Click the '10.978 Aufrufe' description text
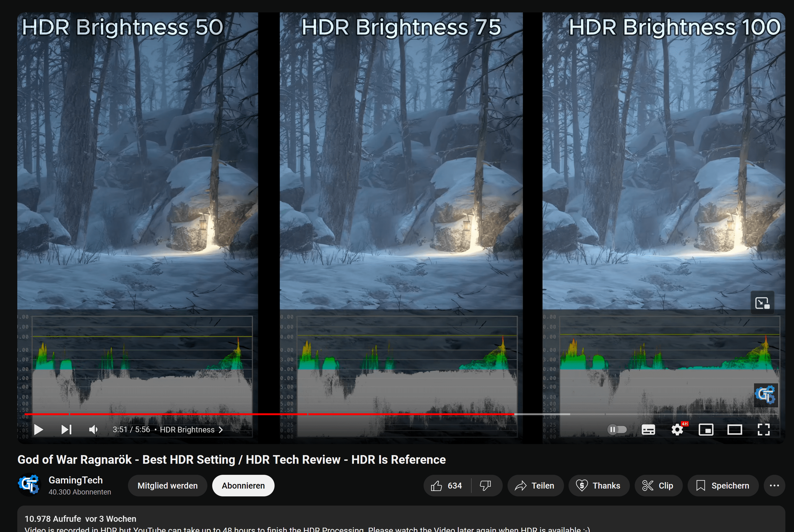794x532 pixels. point(53,519)
